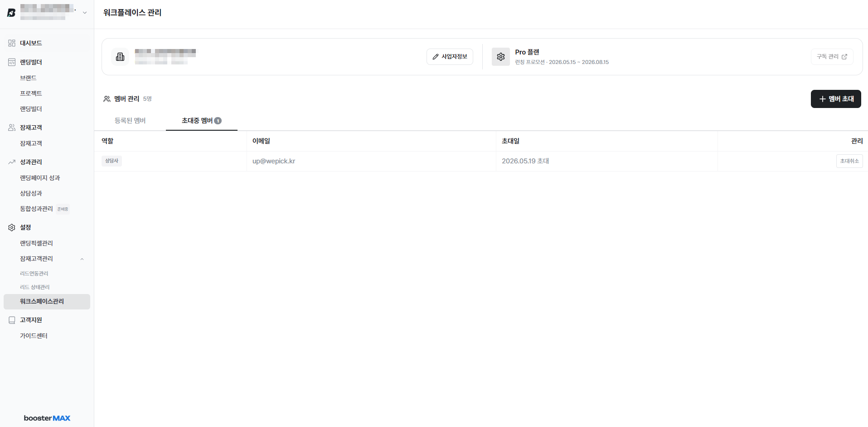
Task: Click the 랜딩빌더 section code icon
Action: [x=12, y=62]
